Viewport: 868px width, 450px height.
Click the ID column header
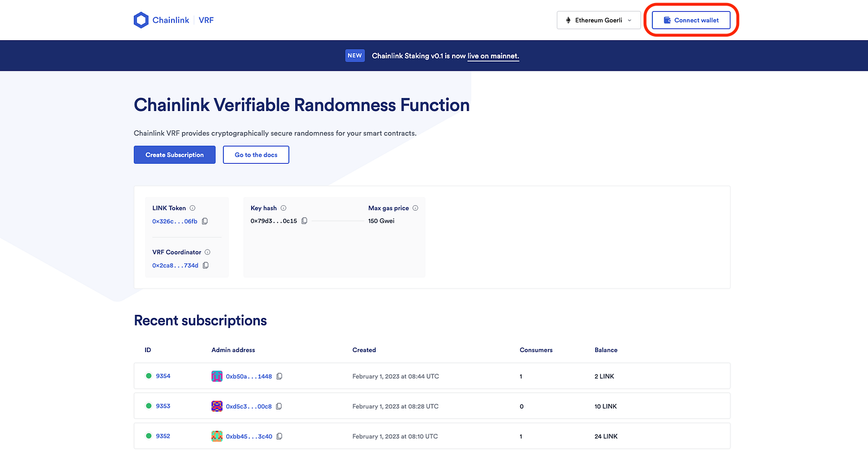(x=148, y=350)
